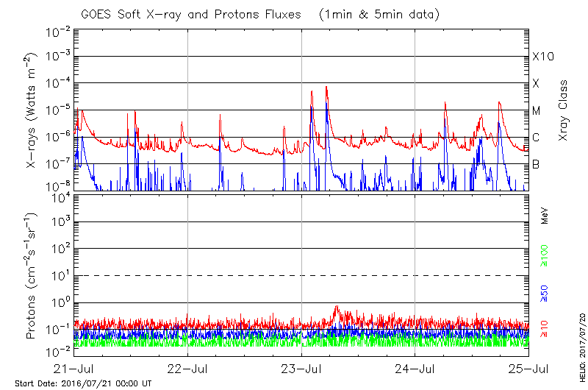Viewport: 588px width, 390px height.
Task: Click the blue ≥50 MeV legend label
Action: click(545, 294)
